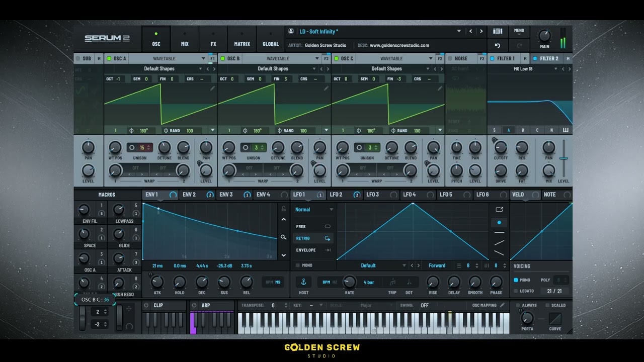Toggle OSC C on or off

[337, 58]
